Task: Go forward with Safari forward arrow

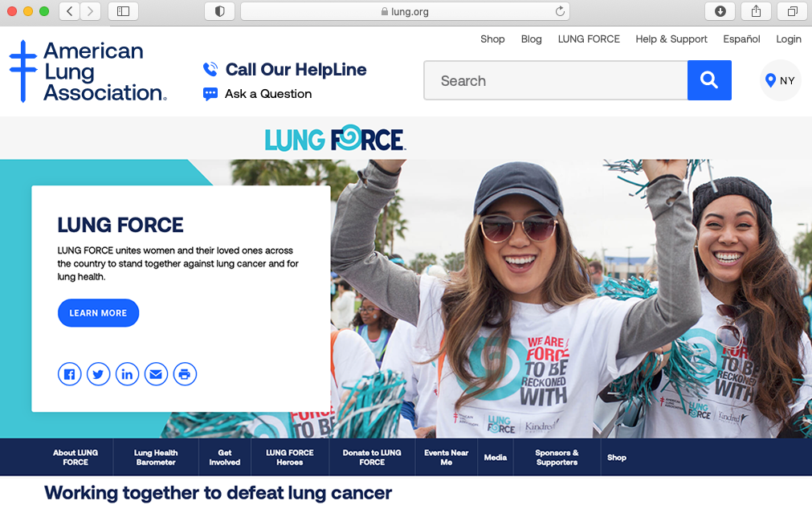Action: point(90,11)
